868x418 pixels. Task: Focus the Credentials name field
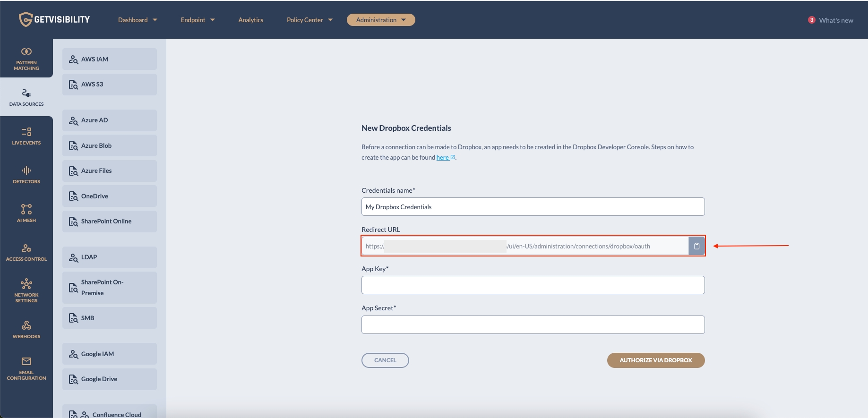click(533, 207)
